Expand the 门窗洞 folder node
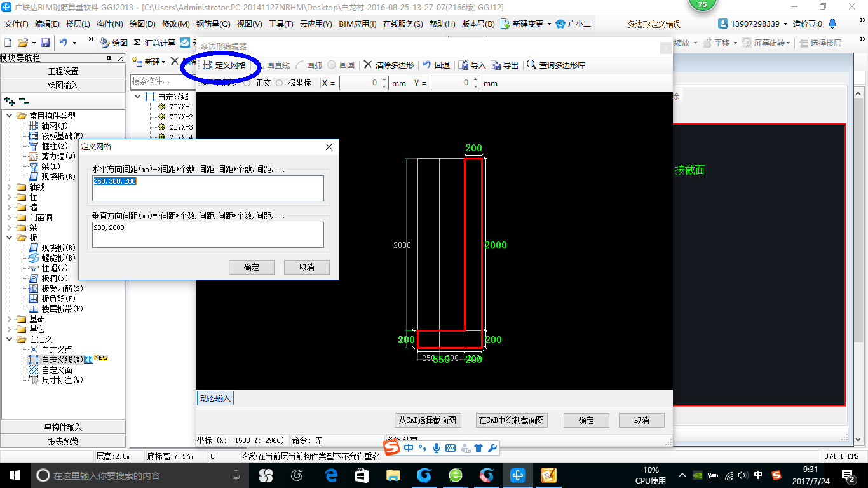The width and height of the screenshot is (868, 488). tap(10, 217)
